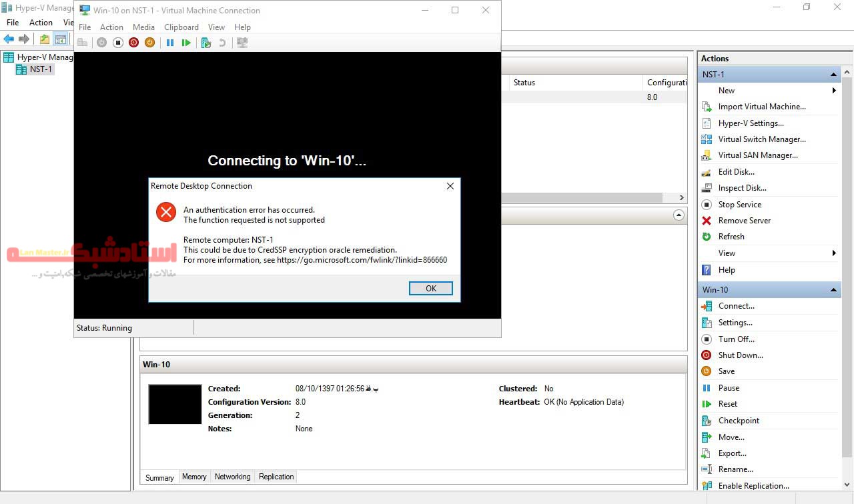
Task: Click the Virtual Switch Manager icon
Action: click(707, 139)
